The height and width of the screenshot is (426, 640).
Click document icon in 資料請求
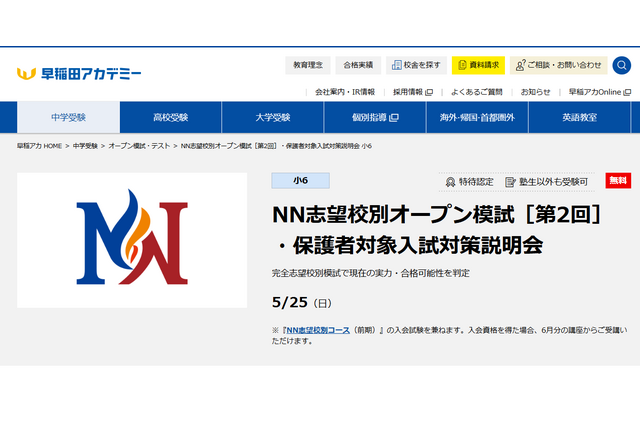point(462,65)
